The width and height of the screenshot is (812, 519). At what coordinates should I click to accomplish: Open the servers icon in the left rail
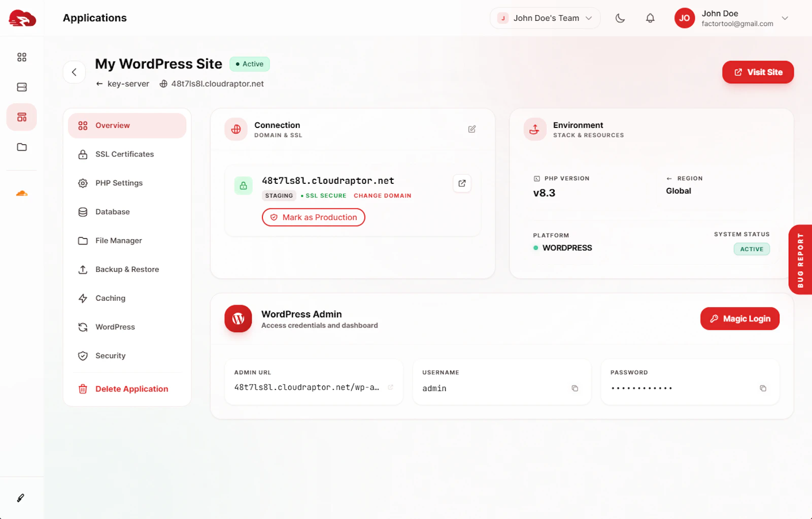pyautogui.click(x=22, y=87)
